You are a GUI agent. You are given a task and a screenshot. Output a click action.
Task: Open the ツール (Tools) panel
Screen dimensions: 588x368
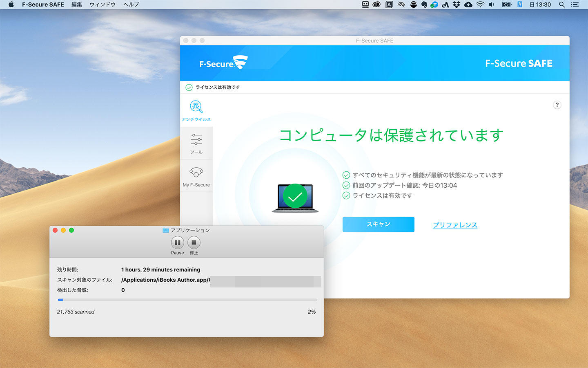(196, 142)
